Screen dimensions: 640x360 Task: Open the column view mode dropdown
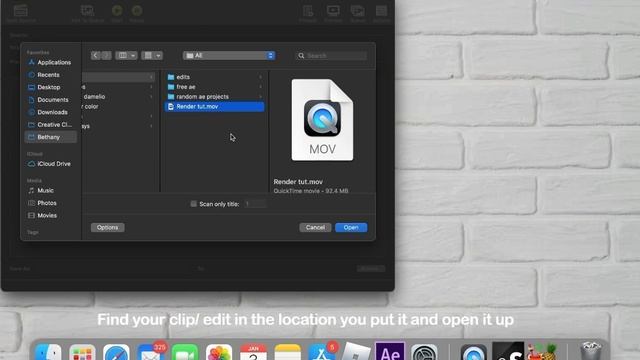(126, 56)
